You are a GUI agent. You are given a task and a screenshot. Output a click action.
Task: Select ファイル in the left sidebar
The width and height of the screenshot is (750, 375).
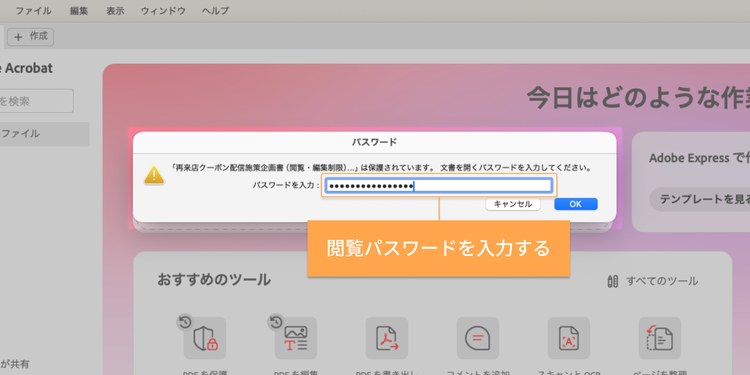[x=43, y=134]
